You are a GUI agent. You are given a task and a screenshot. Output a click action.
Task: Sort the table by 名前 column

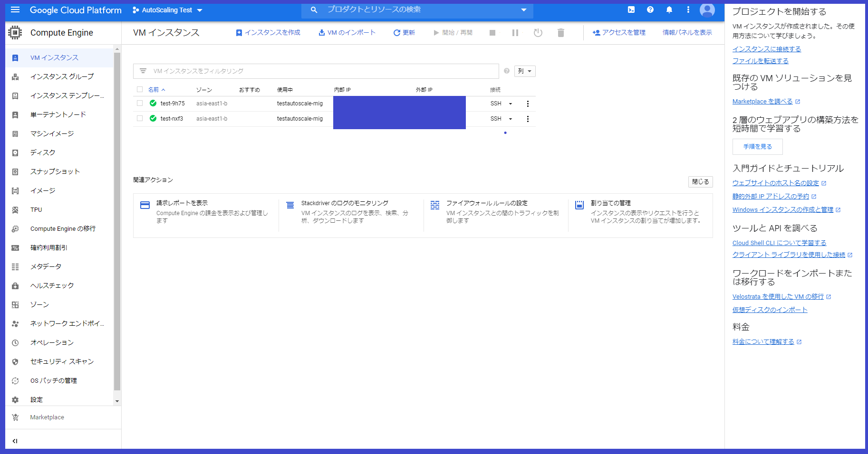(x=156, y=90)
